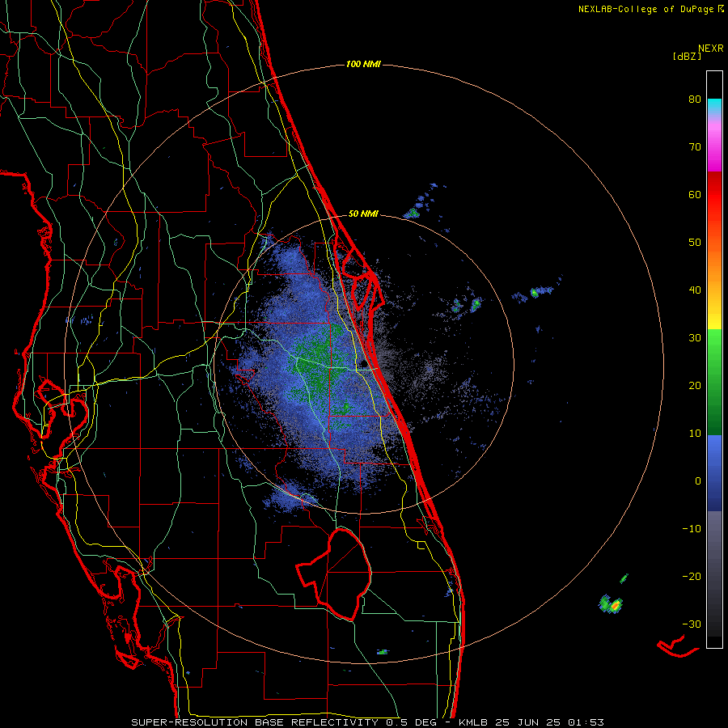Screen dimensions: 728x728
Task: Click the 20 value on the dBZ scale
Action: tap(695, 387)
